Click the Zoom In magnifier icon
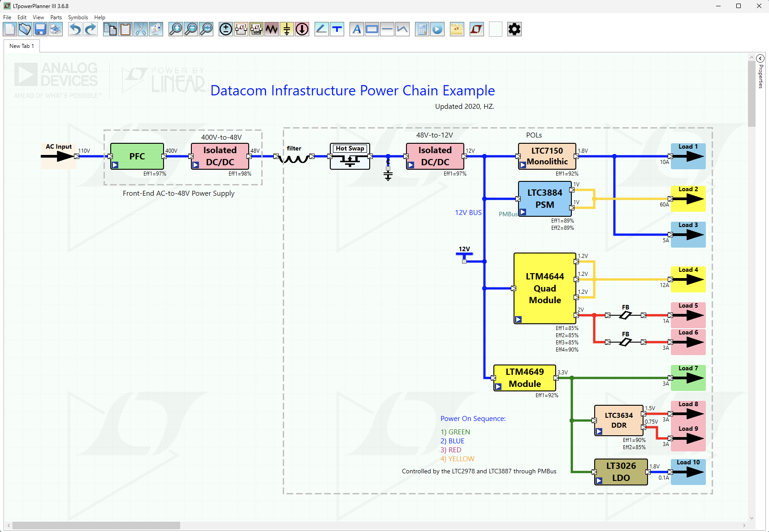This screenshot has height=532, width=769. [x=175, y=30]
